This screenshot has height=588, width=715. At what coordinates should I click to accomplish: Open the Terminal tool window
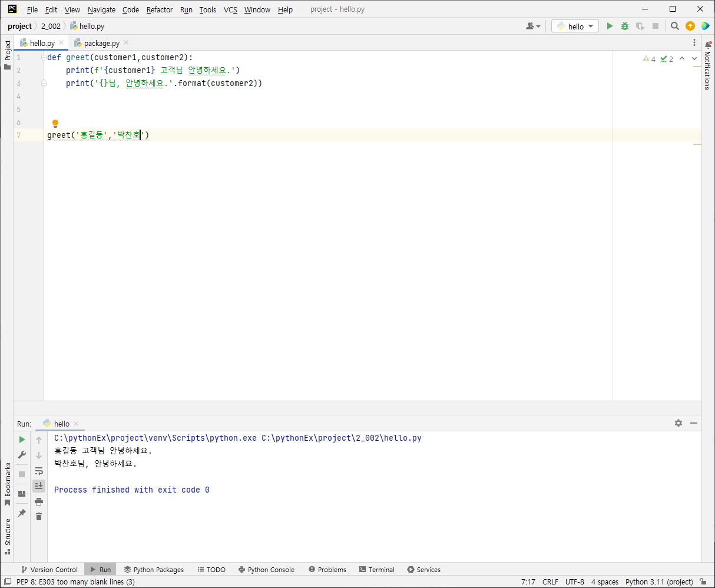(376, 569)
